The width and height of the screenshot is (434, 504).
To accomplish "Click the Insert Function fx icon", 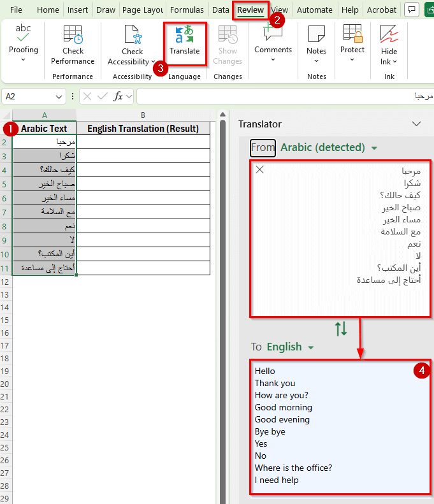I will tap(118, 96).
